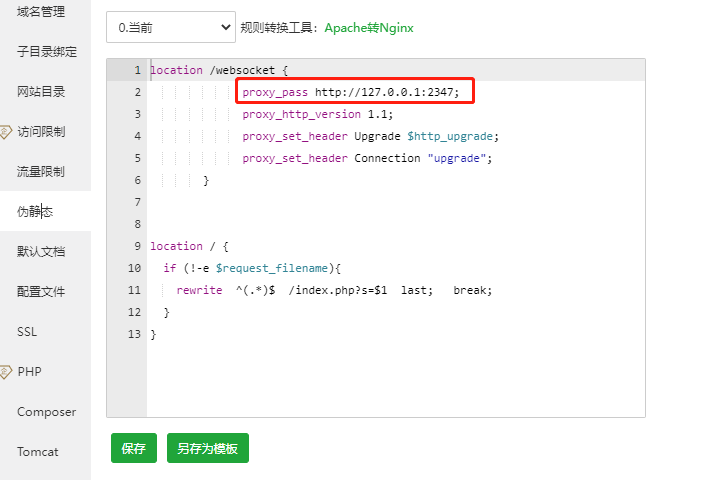Click the diamond icon beside 访问限制

(x=5, y=131)
